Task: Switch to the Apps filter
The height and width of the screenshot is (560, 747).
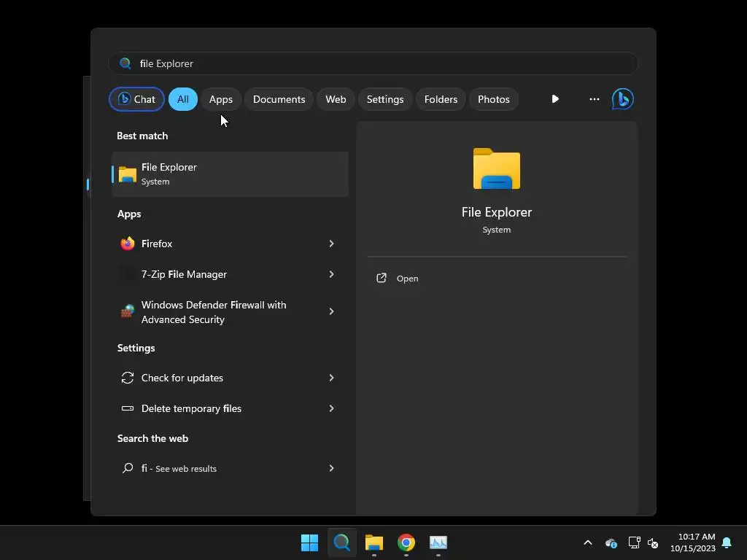Action: [x=220, y=99]
